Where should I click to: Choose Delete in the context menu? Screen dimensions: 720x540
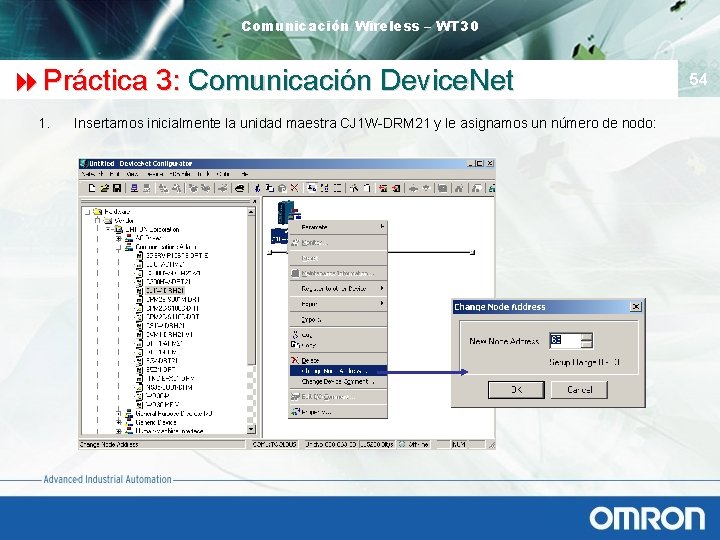point(338,360)
